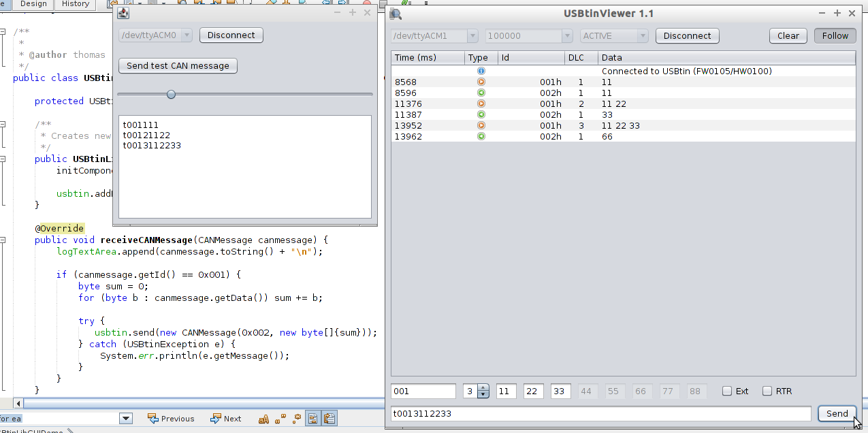Click the editor search text field
The height and width of the screenshot is (433, 868).
click(59, 419)
